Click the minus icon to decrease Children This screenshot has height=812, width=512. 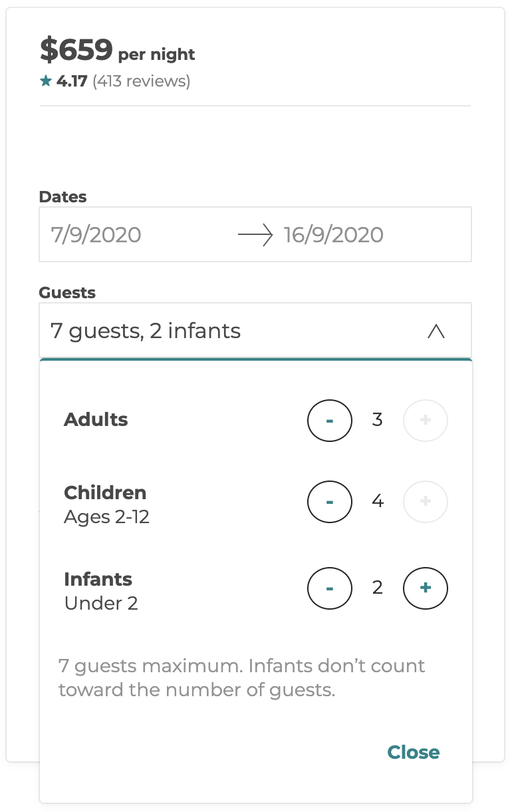[x=329, y=502]
